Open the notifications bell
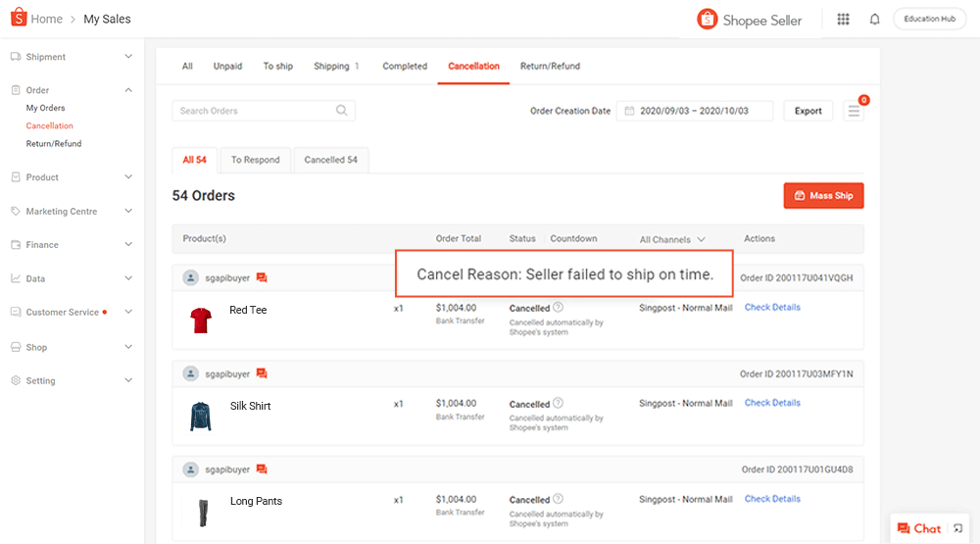Image resolution: width=980 pixels, height=544 pixels. tap(874, 19)
